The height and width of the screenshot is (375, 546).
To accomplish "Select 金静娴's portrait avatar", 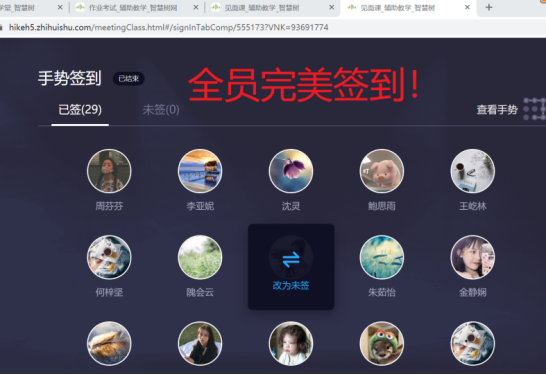I will (x=473, y=257).
